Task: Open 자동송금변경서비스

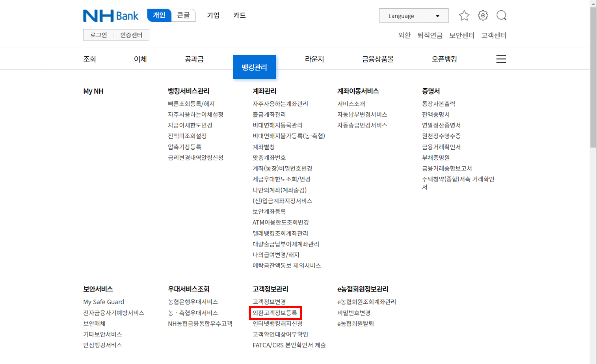Action: [362, 125]
